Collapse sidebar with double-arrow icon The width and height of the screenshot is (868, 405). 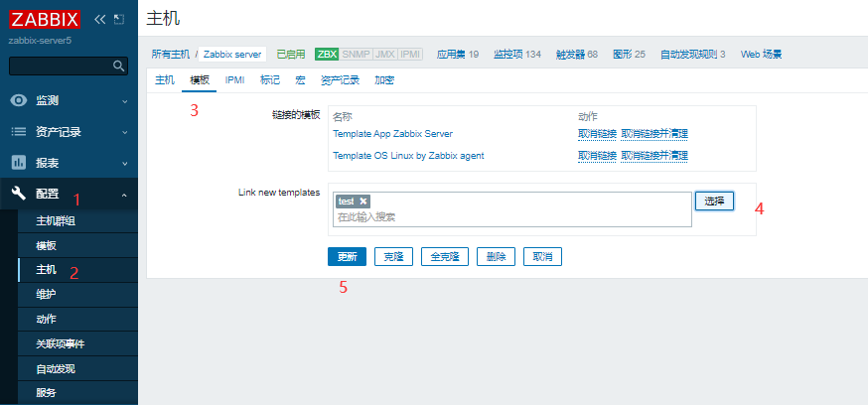click(x=99, y=20)
